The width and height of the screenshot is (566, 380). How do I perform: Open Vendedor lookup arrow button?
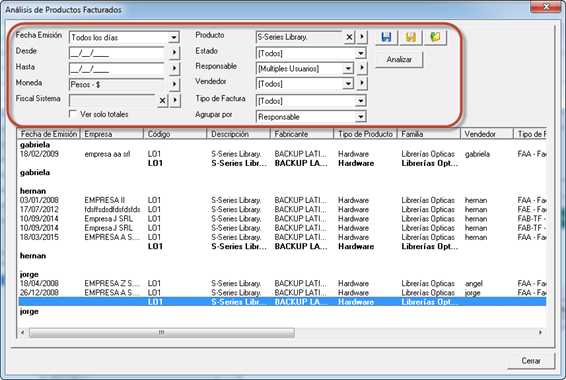362,83
